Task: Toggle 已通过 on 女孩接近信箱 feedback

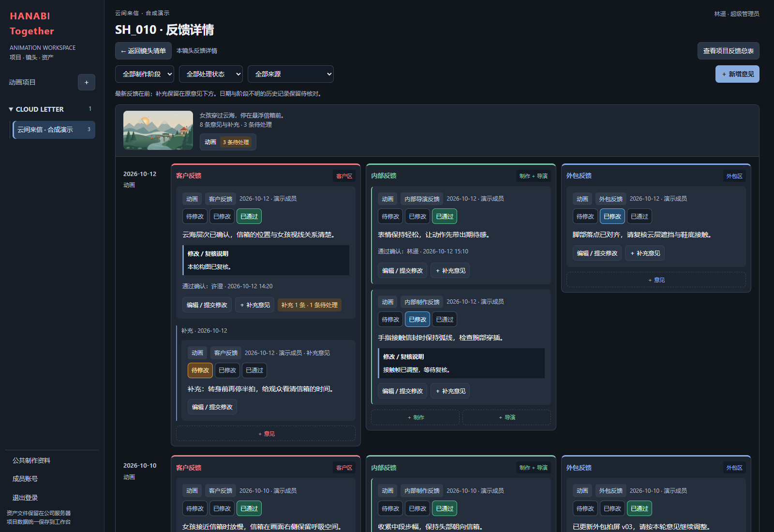Action: tap(249, 509)
